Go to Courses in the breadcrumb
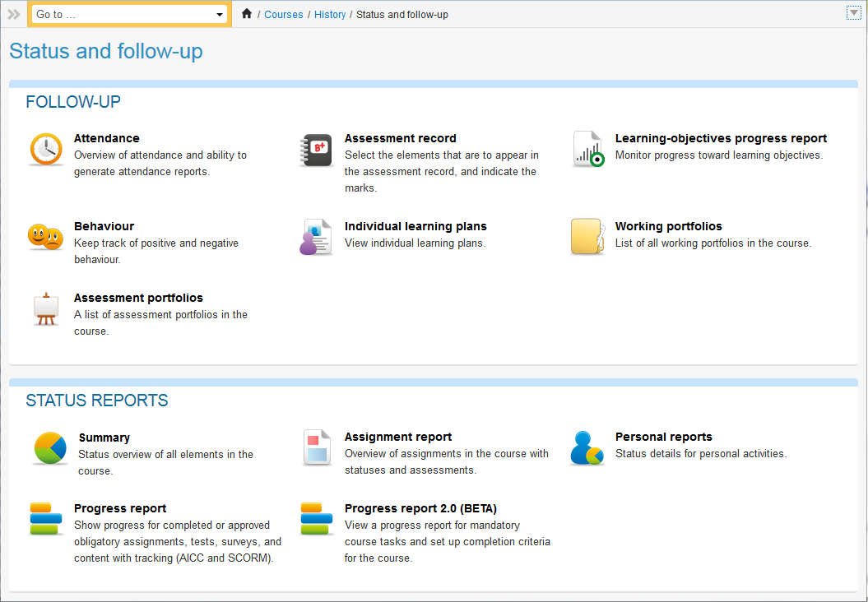The height and width of the screenshot is (602, 868). coord(284,15)
